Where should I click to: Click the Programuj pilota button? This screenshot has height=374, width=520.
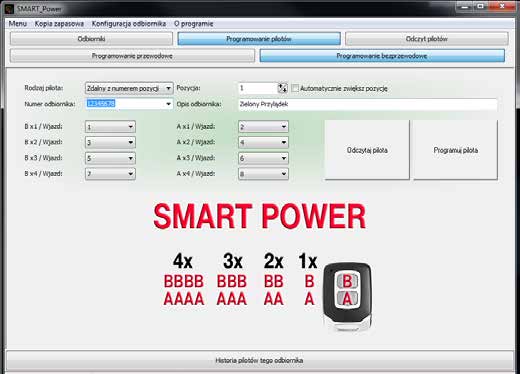tap(455, 150)
